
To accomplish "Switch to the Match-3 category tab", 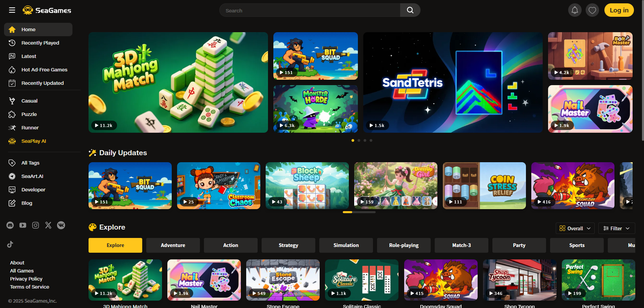I will tap(461, 245).
